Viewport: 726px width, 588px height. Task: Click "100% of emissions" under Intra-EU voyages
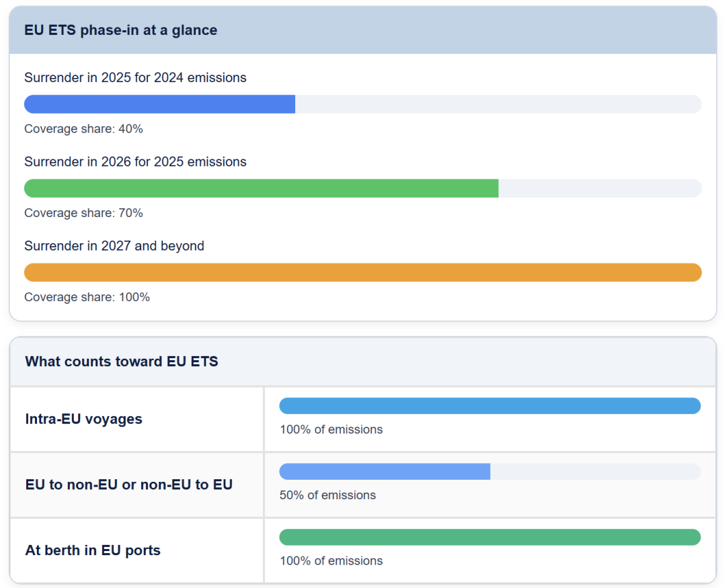tap(331, 429)
